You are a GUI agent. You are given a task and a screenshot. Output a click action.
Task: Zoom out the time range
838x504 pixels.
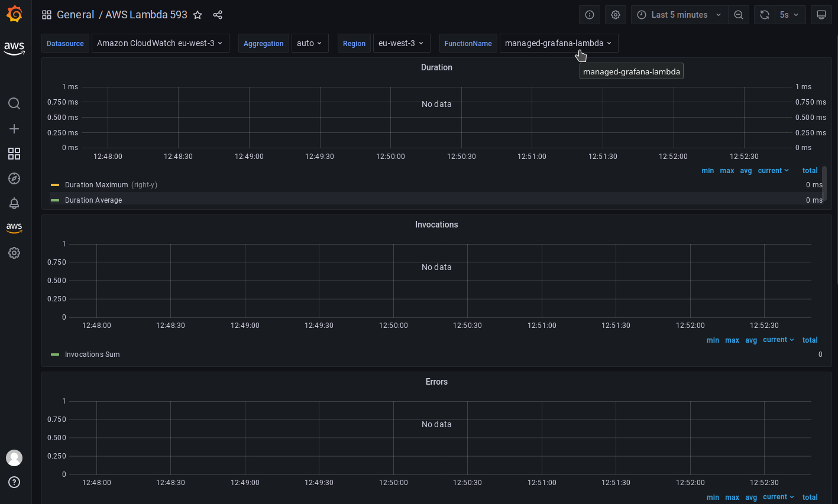[739, 15]
